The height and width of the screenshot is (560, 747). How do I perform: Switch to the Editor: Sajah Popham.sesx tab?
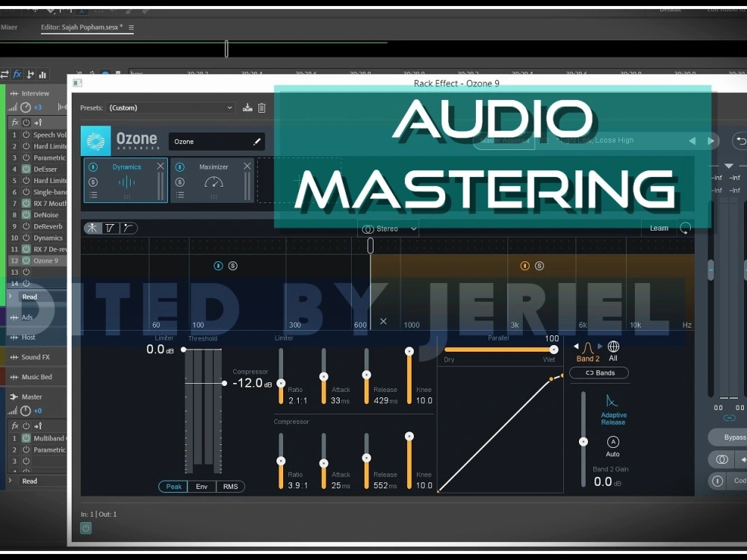[81, 27]
